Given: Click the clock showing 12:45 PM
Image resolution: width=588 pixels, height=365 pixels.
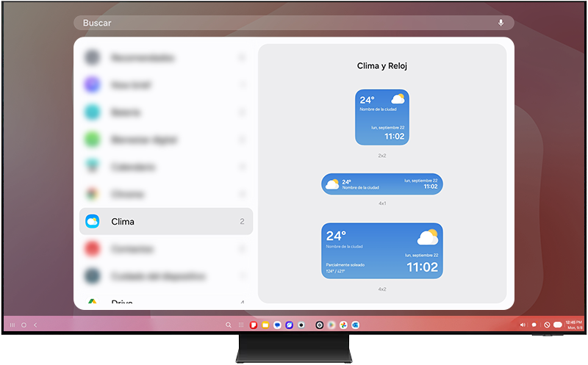Looking at the screenshot, I should (x=574, y=324).
